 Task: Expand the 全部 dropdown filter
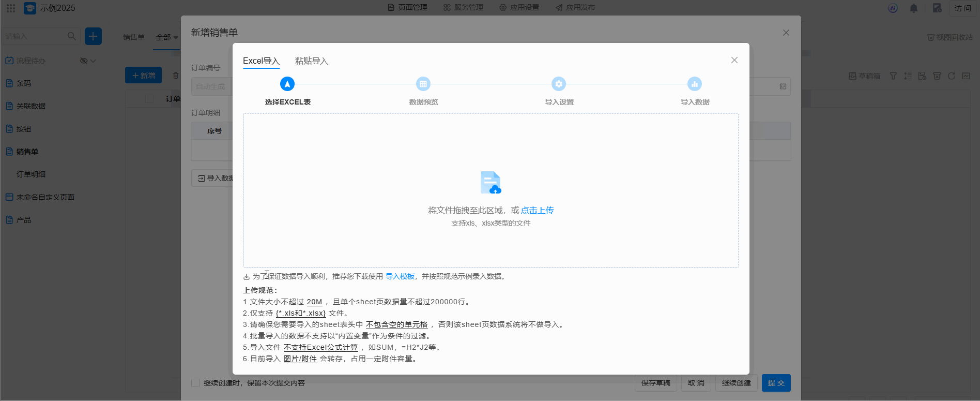(167, 37)
